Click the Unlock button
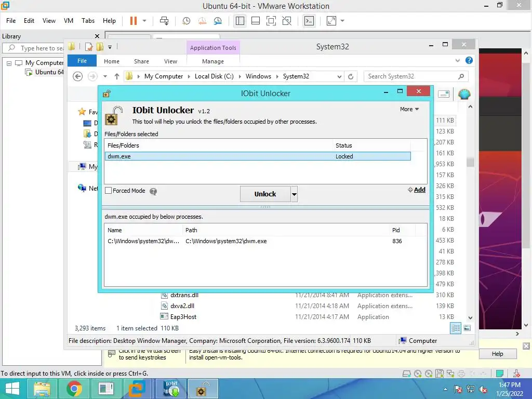 (x=265, y=194)
